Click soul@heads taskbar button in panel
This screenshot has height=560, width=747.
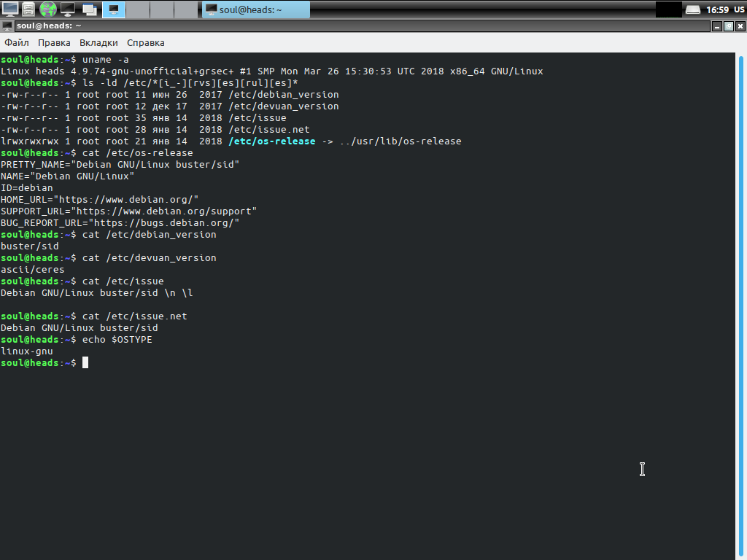[x=256, y=9]
